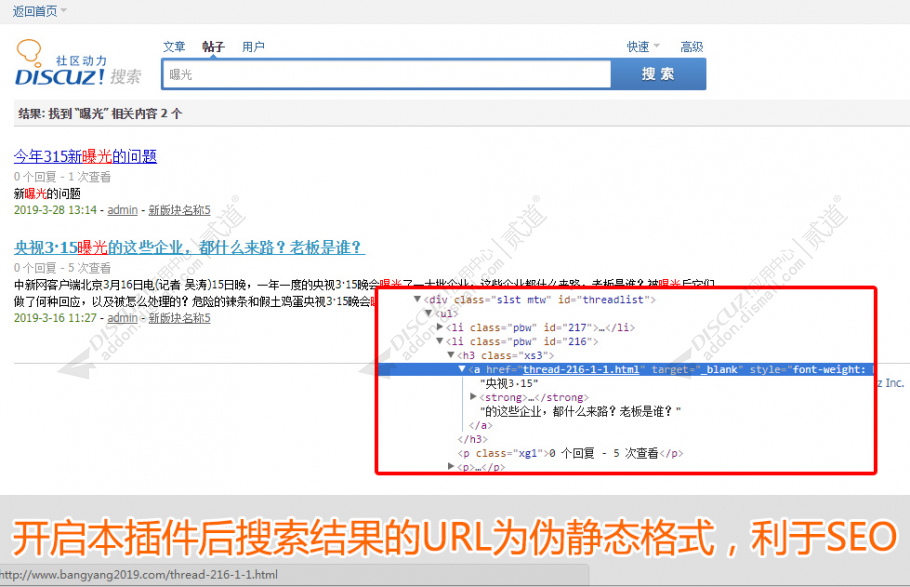Click the thread-216-1-1.html href value
Image resolution: width=910 pixels, height=587 pixels.
581,369
